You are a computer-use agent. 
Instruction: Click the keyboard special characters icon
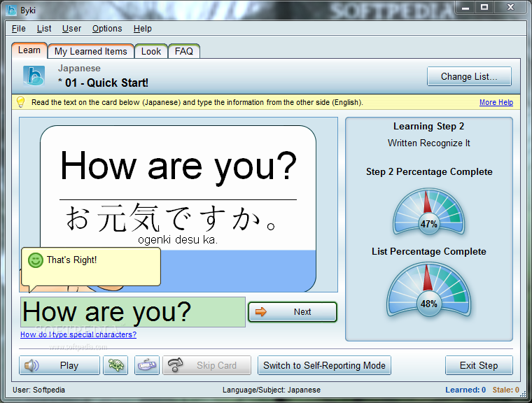click(x=147, y=365)
